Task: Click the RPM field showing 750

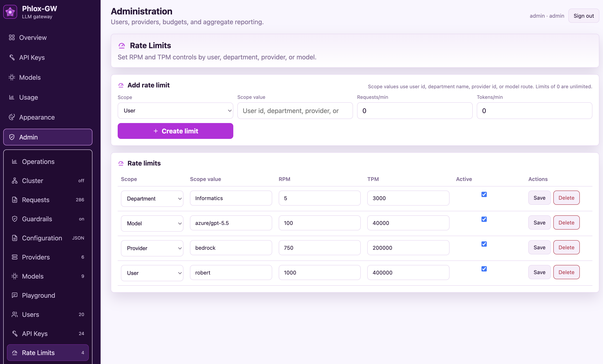Action: [319, 248]
